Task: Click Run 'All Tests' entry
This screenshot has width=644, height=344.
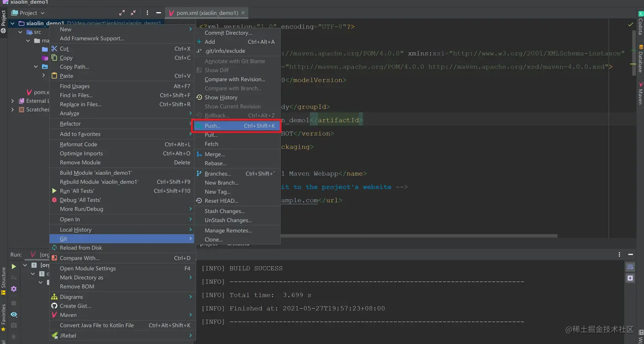Action: click(122, 191)
